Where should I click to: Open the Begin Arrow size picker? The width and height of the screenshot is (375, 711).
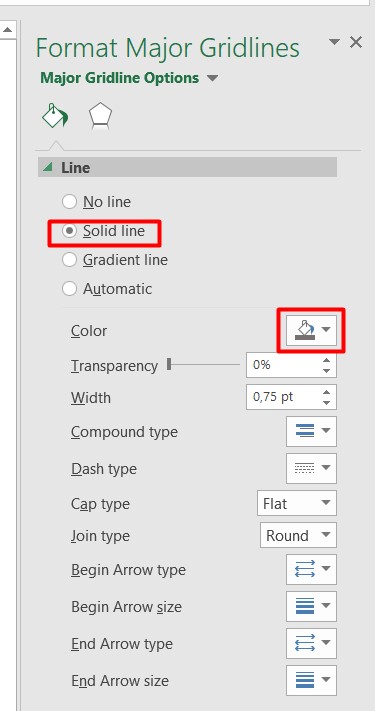(x=312, y=606)
